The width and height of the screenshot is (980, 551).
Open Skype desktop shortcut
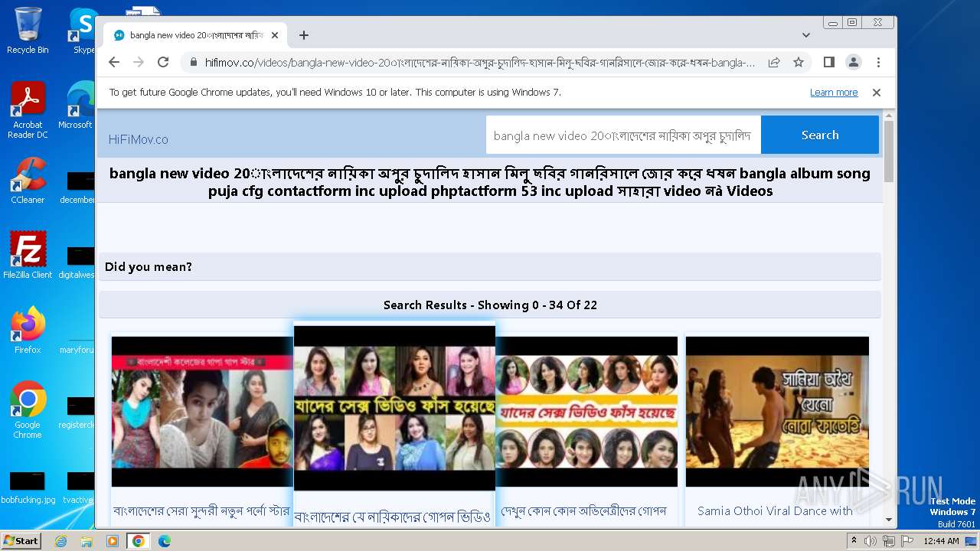(x=83, y=31)
